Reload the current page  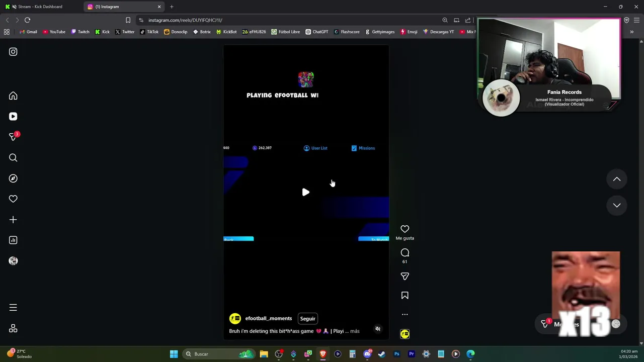27,20
